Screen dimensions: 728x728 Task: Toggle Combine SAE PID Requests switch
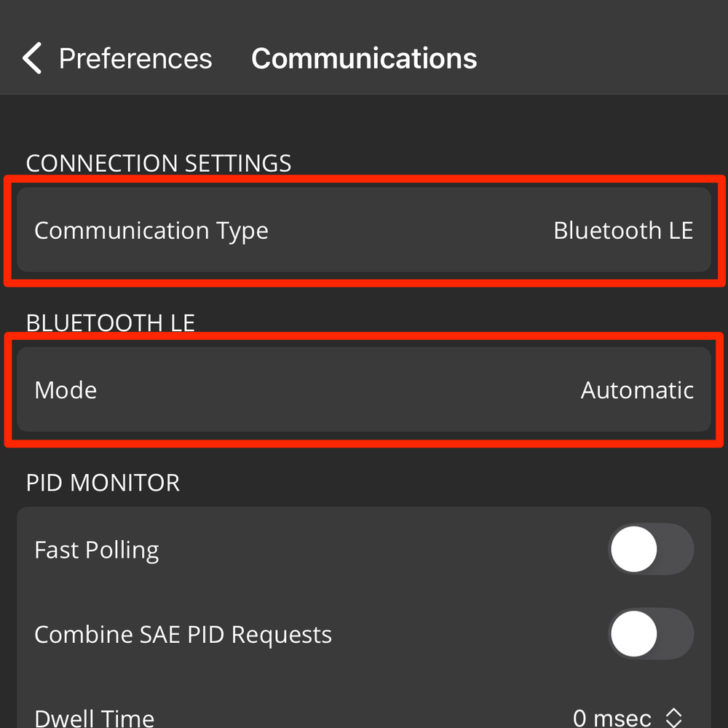click(650, 634)
